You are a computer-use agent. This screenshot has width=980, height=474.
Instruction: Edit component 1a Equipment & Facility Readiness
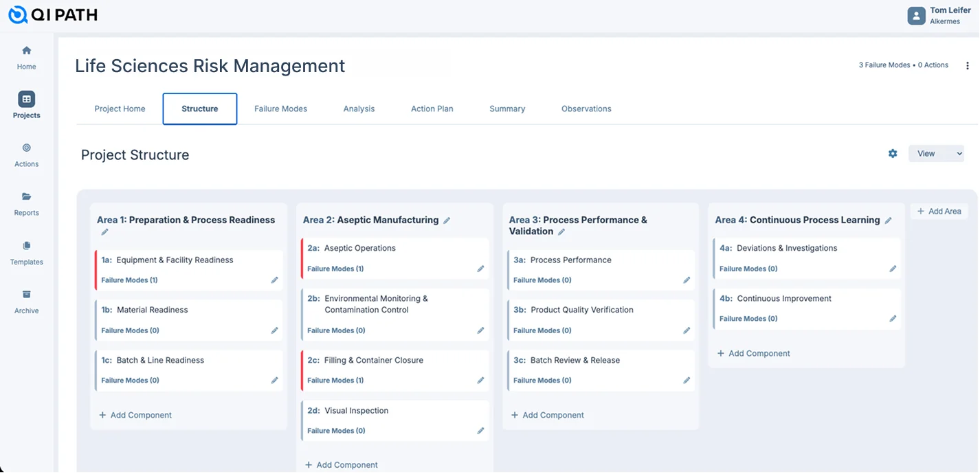274,280
